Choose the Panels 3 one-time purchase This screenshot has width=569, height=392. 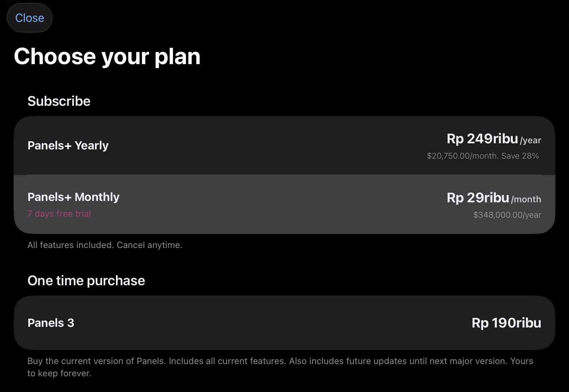(x=51, y=323)
